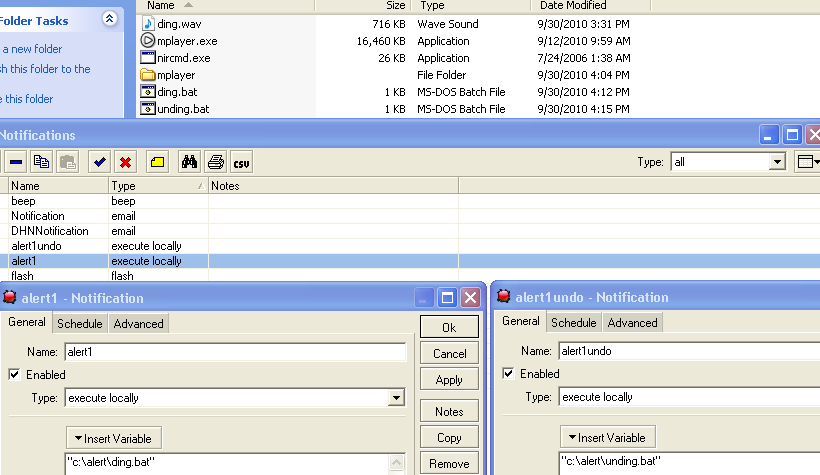Switch to Schedule tab in alert1 window
The image size is (820, 475).
(79, 324)
